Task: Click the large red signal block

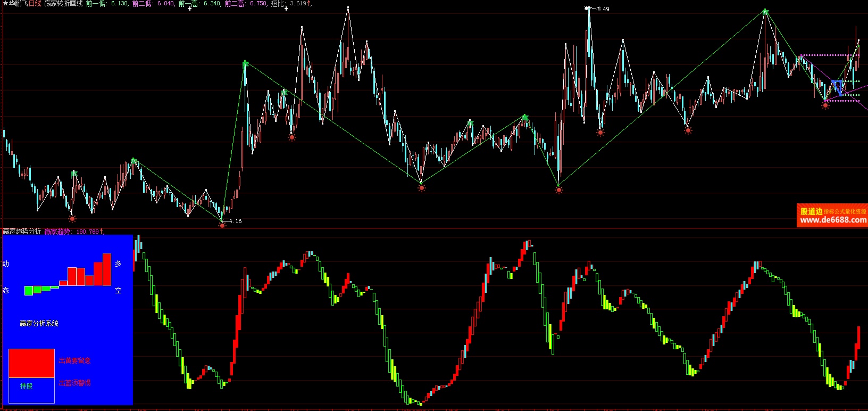Action: tap(32, 363)
